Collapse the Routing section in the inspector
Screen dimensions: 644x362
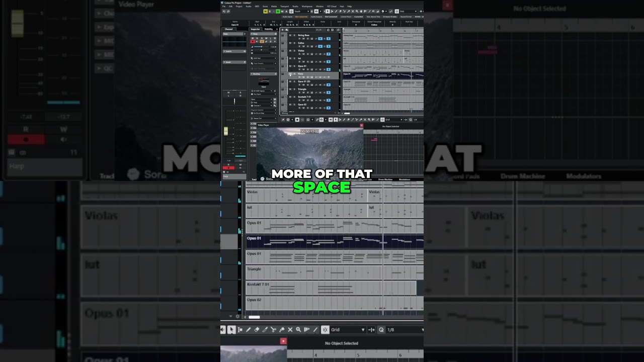(x=264, y=74)
